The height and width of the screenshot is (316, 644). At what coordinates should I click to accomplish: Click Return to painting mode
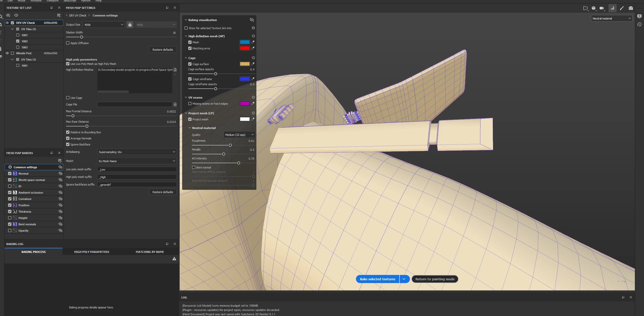coord(435,279)
